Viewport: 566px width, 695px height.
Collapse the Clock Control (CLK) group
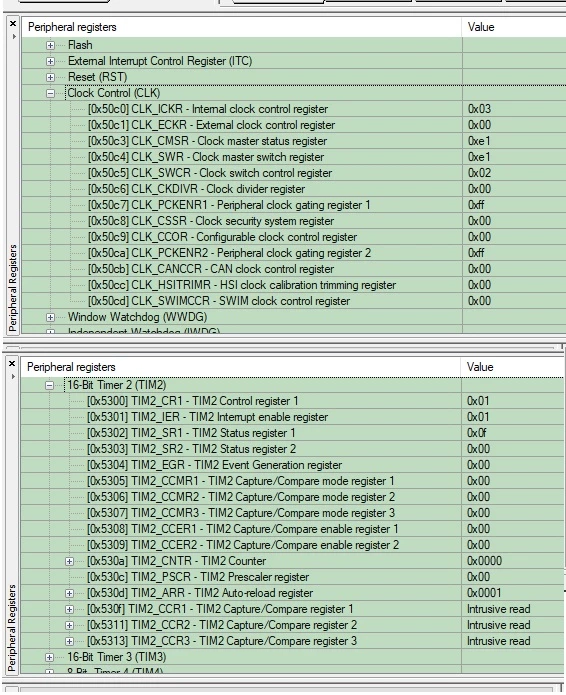(x=50, y=93)
